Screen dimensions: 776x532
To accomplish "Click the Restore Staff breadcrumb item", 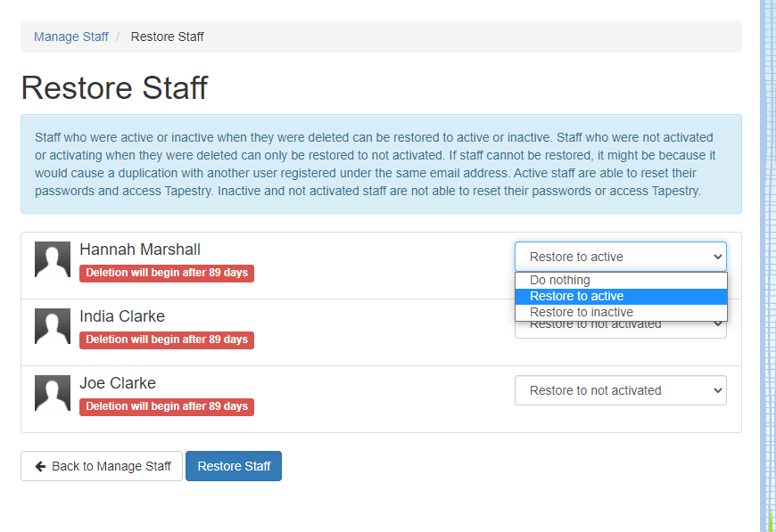I will pos(168,37).
